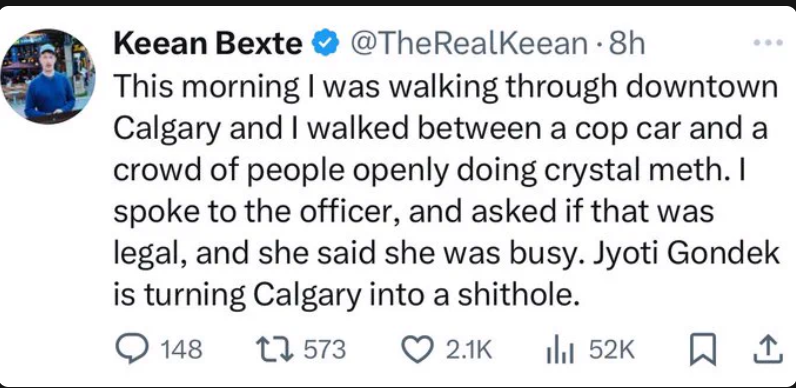Click the Keean Bexte display name
This screenshot has height=388, width=796.
208,44
